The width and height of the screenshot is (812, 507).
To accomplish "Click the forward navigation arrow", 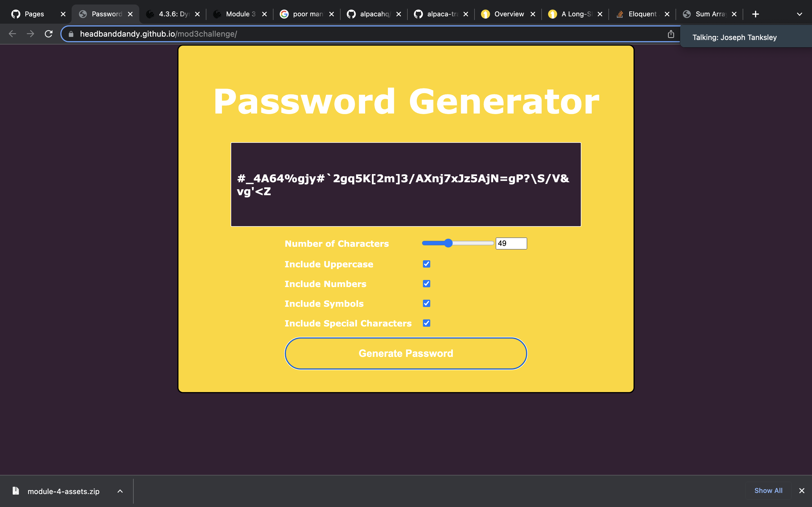I will pyautogui.click(x=30, y=34).
